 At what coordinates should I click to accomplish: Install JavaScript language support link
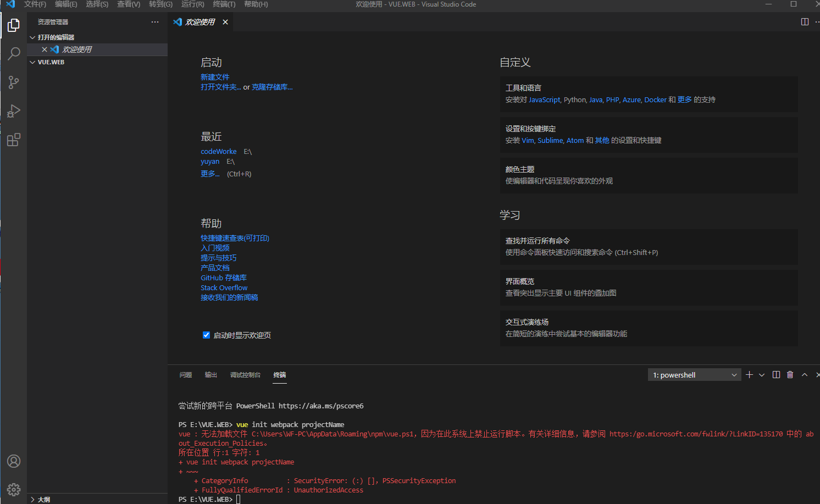pyautogui.click(x=544, y=100)
